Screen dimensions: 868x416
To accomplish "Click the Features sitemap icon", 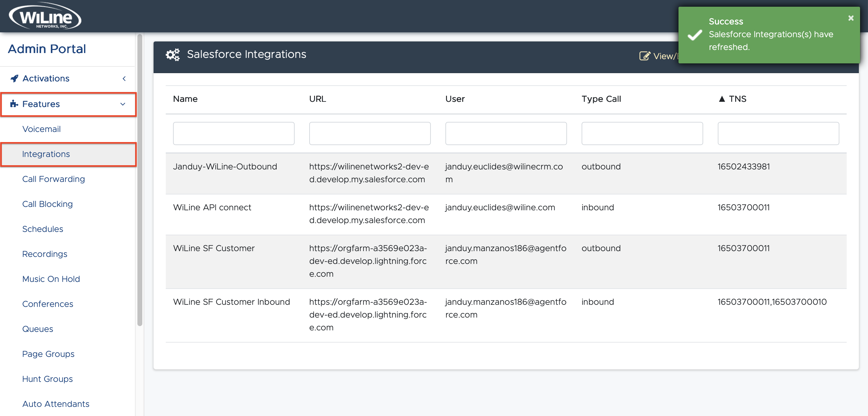I will point(14,104).
